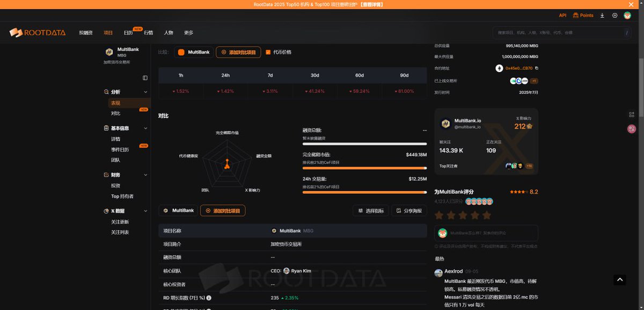Click the MultiBank.io logo in the X influence card
Screen dimensions: 644x310
[x=445, y=124]
